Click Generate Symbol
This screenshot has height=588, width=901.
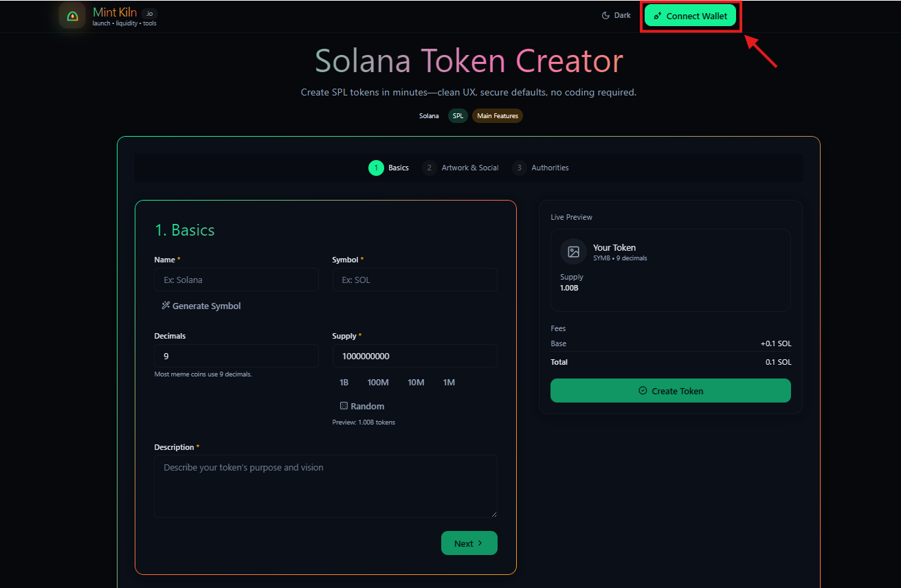(201, 306)
